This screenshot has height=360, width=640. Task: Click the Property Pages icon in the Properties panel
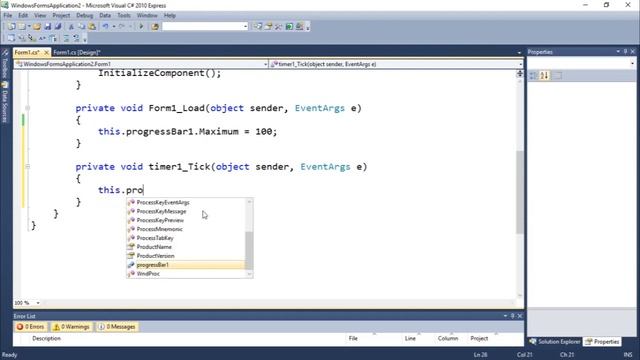[x=558, y=76]
